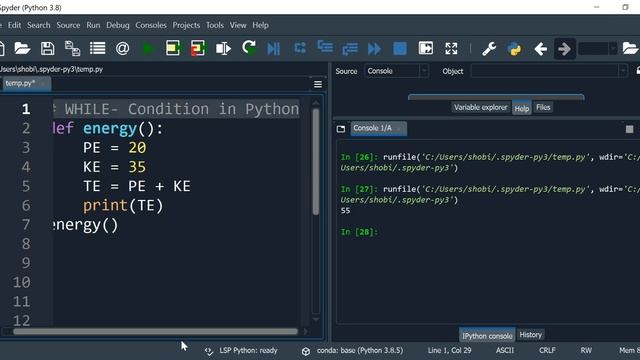The image size is (640, 360).
Task: Continue execution with double arrow icon
Action: (374, 49)
